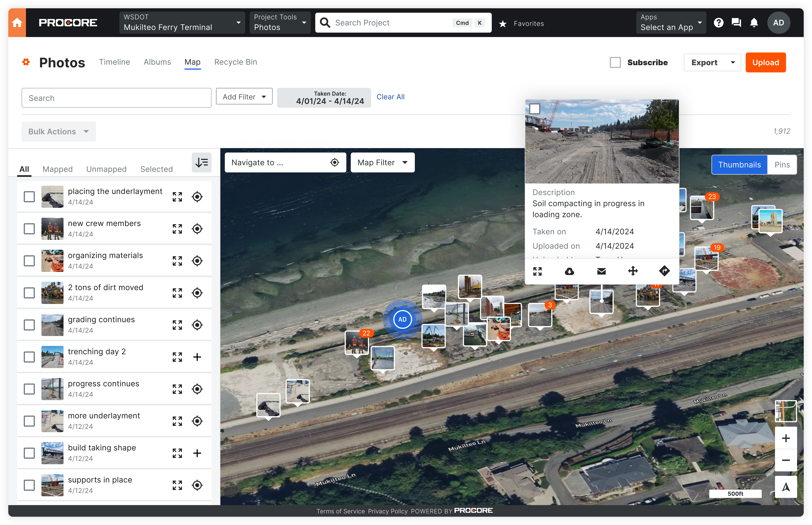Viewport: 812px width, 525px height.
Task: Open the Bulk Actions dropdown
Action: pos(59,132)
